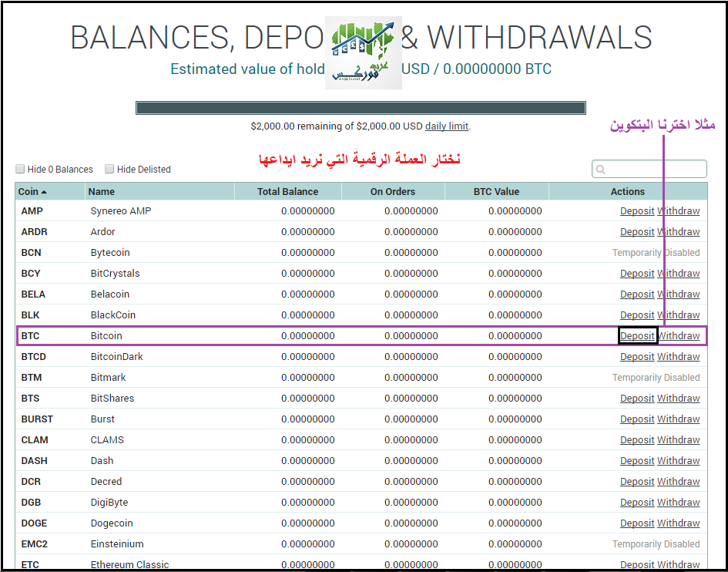Image resolution: width=728 pixels, height=572 pixels.
Task: Select the Belacoin name cell
Action: pos(110,294)
